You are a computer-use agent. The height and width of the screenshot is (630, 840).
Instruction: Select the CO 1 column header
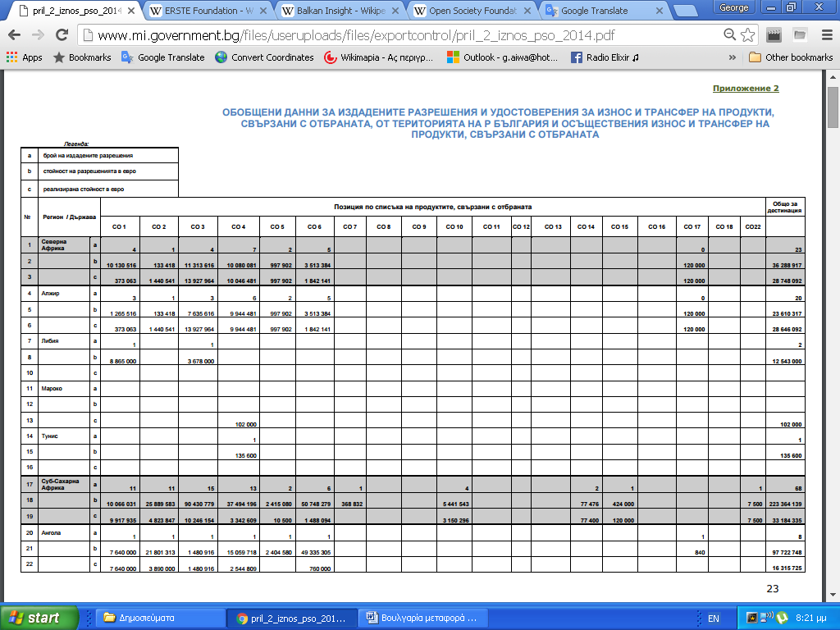(x=119, y=227)
